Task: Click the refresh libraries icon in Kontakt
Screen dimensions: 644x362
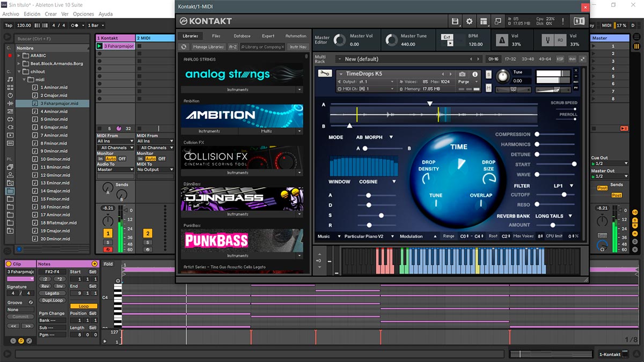Action: click(x=184, y=47)
